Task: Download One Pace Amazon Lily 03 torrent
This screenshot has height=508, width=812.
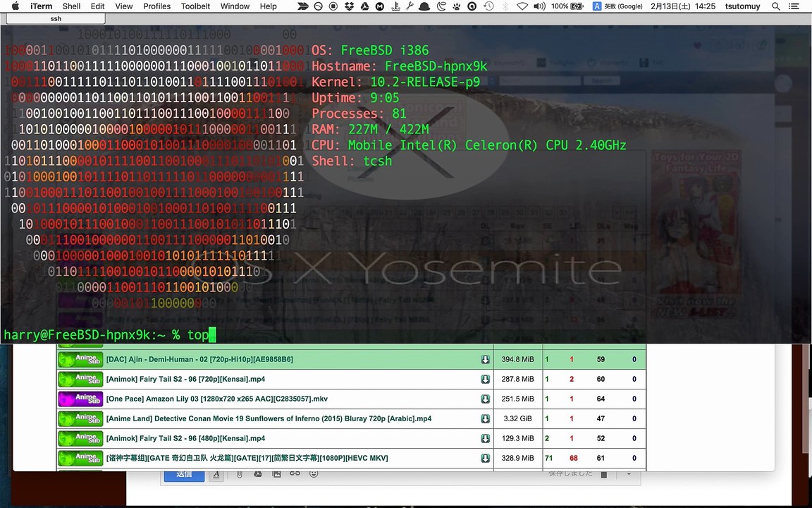Action: (485, 399)
